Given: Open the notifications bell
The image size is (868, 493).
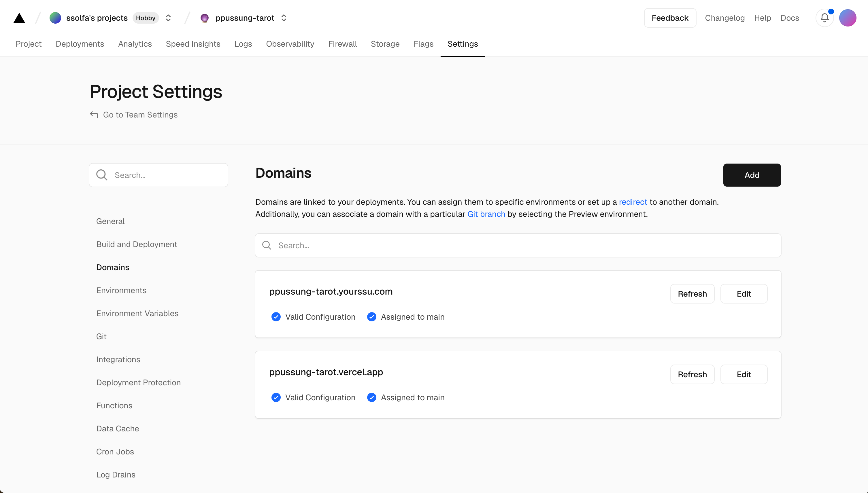Looking at the screenshot, I should point(824,18).
